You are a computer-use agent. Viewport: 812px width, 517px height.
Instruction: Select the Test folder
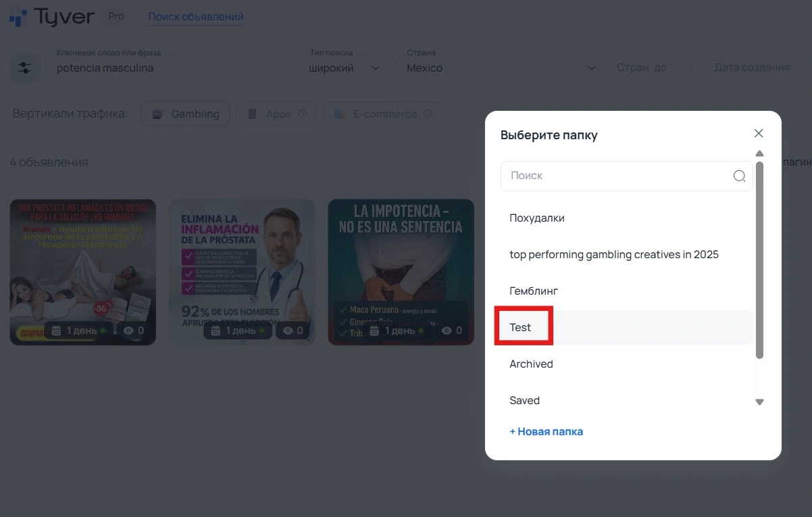point(521,328)
